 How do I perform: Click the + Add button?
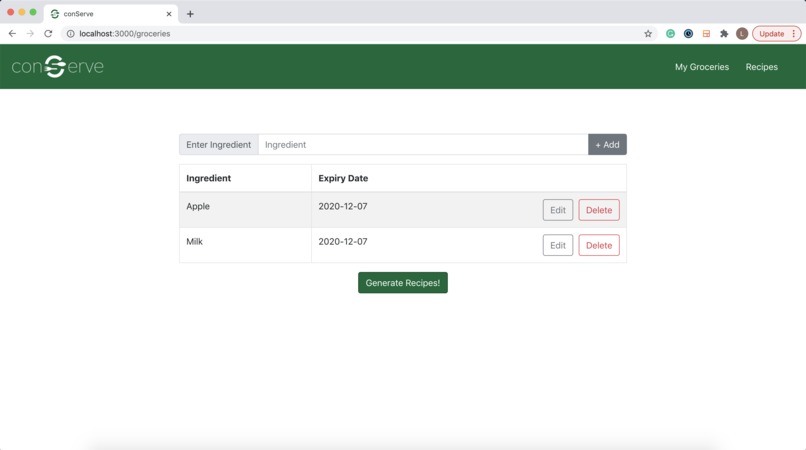607,145
